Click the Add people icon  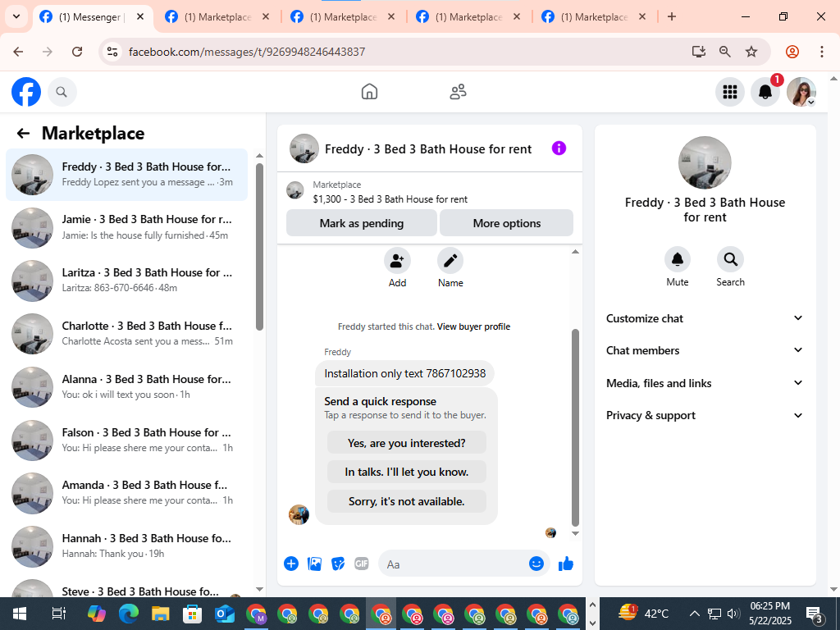397,261
